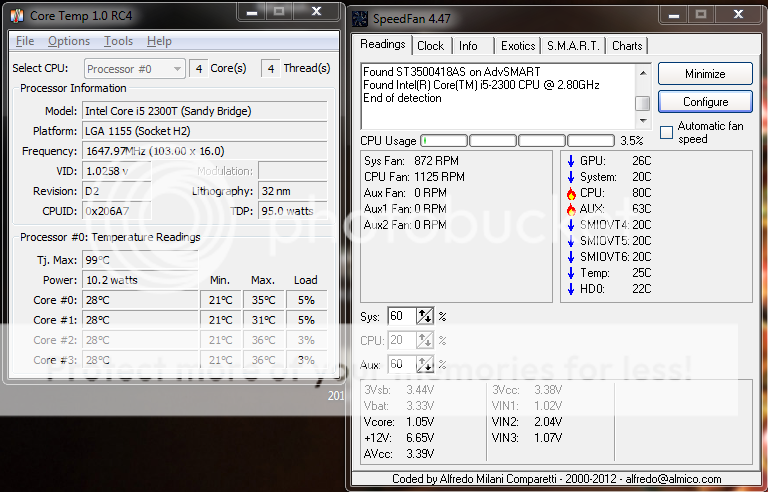
Task: Click the TDP value 95.0 watts
Action: tap(293, 211)
